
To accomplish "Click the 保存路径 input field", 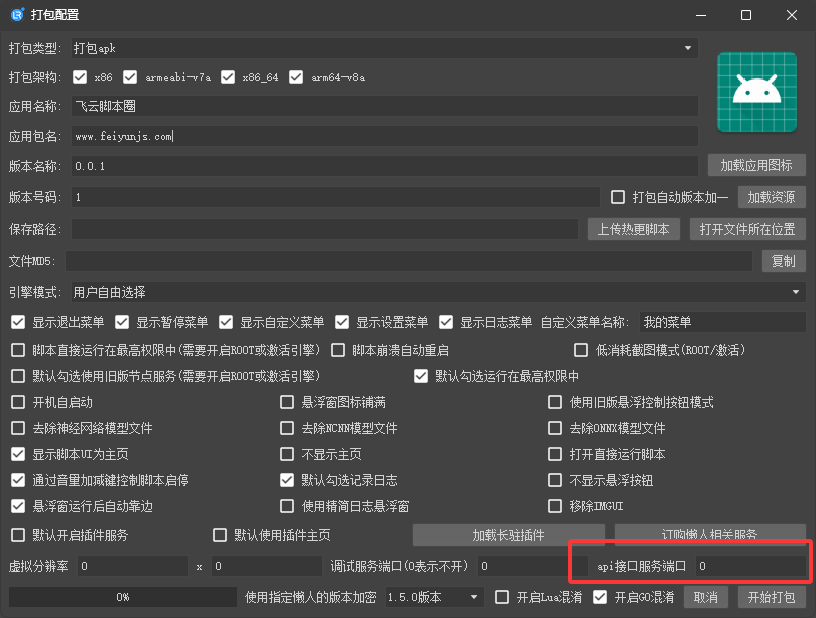I will click(325, 229).
